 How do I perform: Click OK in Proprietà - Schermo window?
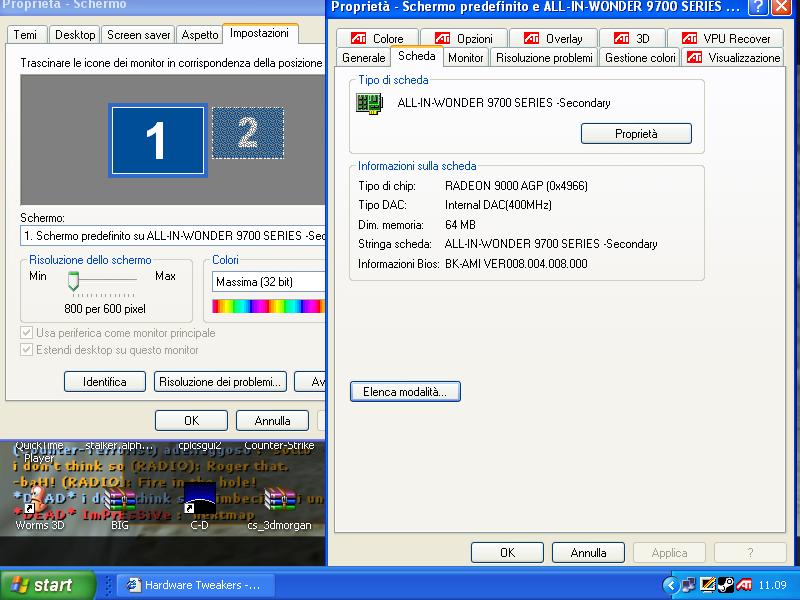click(x=191, y=420)
